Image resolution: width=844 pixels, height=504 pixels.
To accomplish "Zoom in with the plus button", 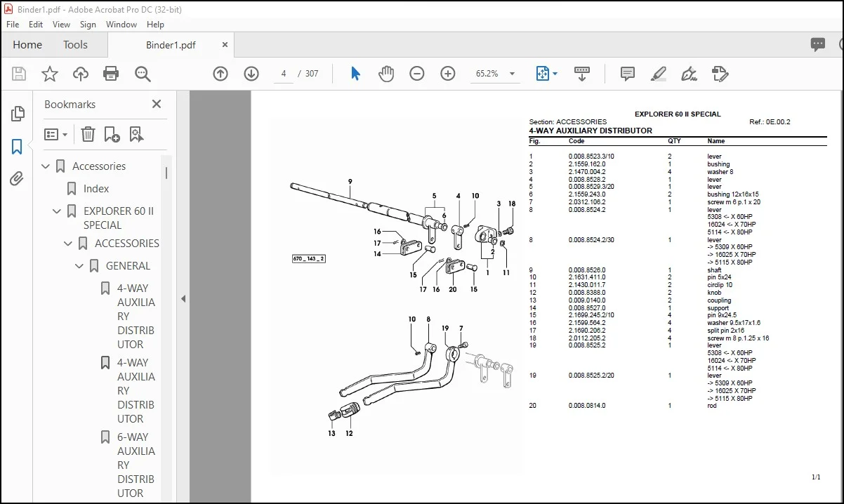I will pos(448,74).
